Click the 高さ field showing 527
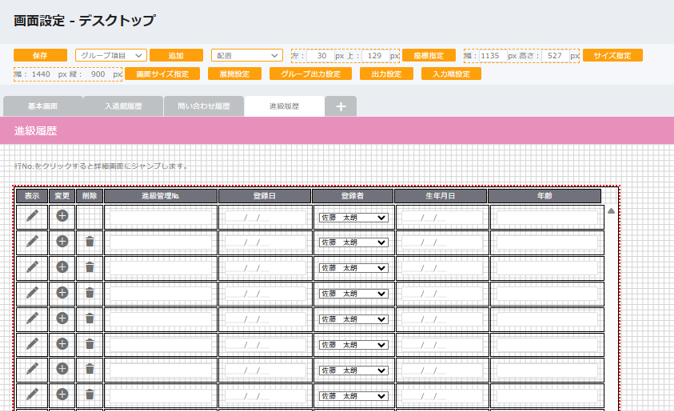Screen dimensions: 674x411 pos(555,55)
